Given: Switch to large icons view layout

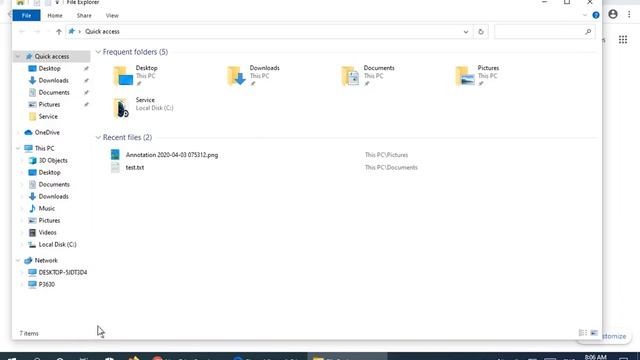Looking at the screenshot, I should coord(594,333).
